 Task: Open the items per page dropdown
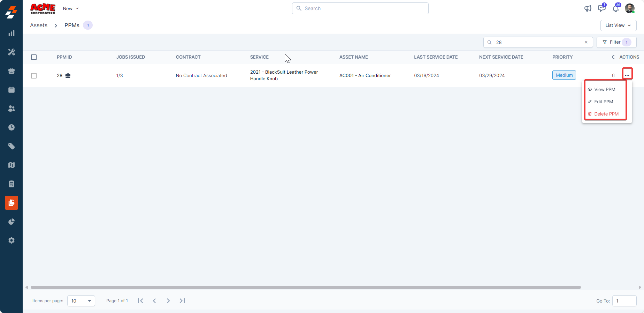click(x=81, y=301)
